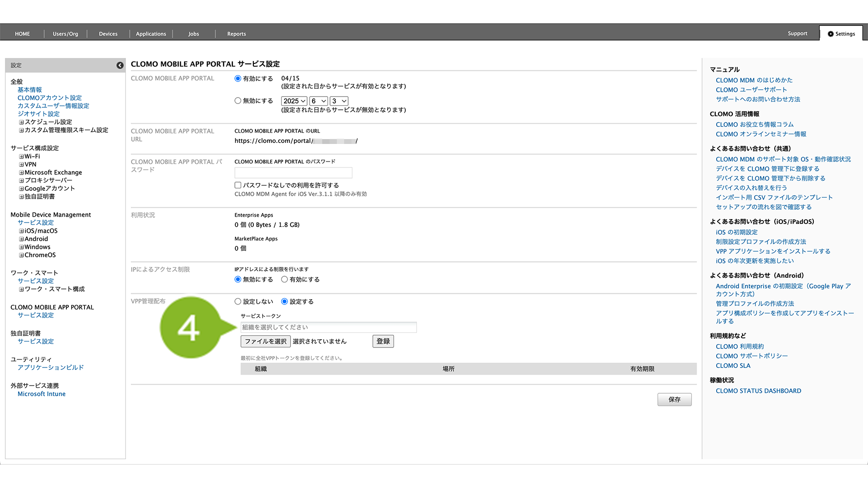Expand the ワーク・スマート構成 node
The width and height of the screenshot is (868, 488).
(21, 289)
